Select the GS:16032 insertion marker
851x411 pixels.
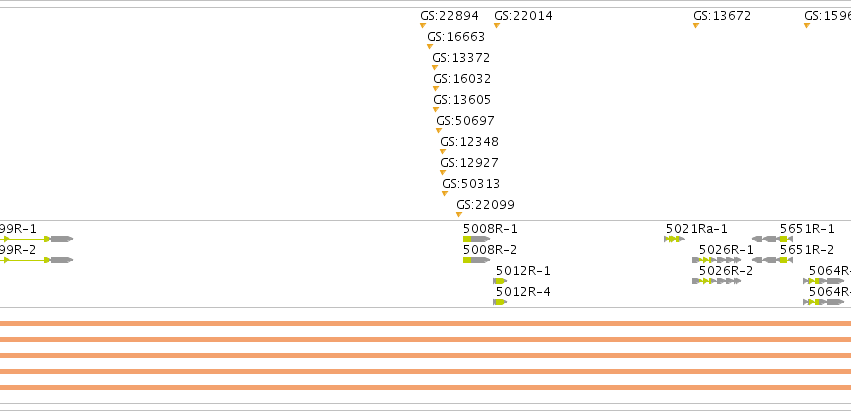coord(436,88)
